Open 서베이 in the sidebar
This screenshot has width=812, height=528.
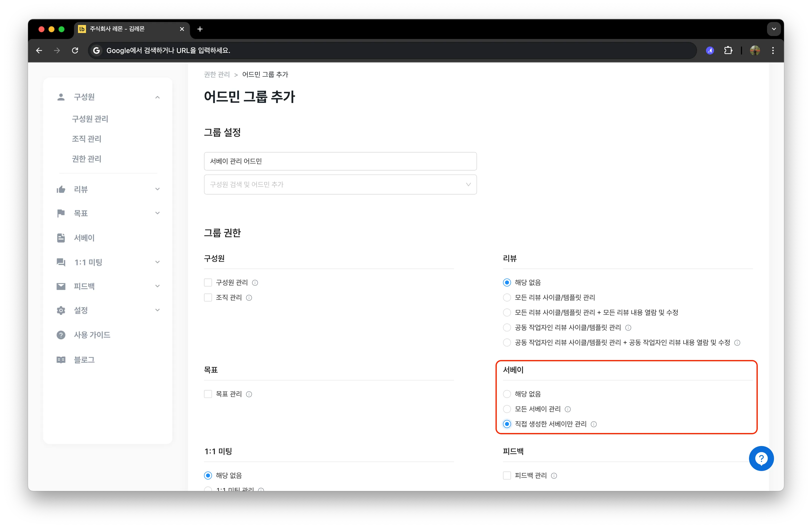84,238
